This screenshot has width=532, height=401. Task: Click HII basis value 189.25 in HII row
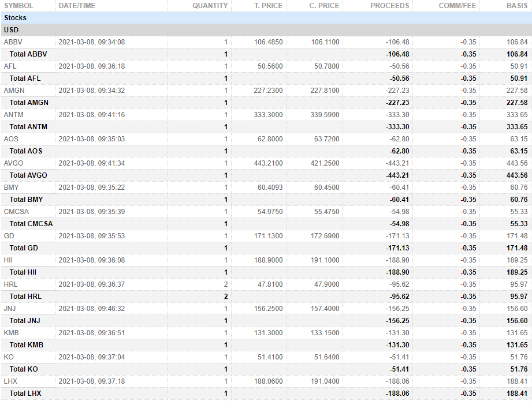coord(518,260)
